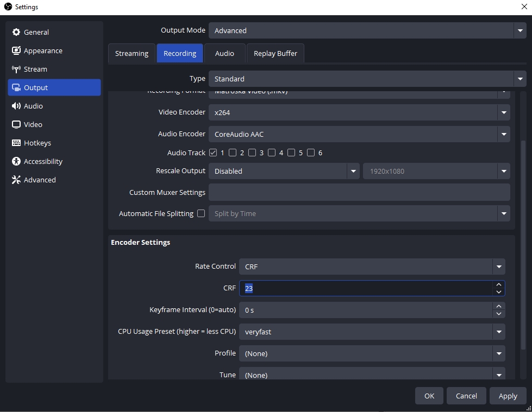Viewport: 532px width, 412px height.
Task: Decrease the Keyframe Interval
Action: coord(499,314)
